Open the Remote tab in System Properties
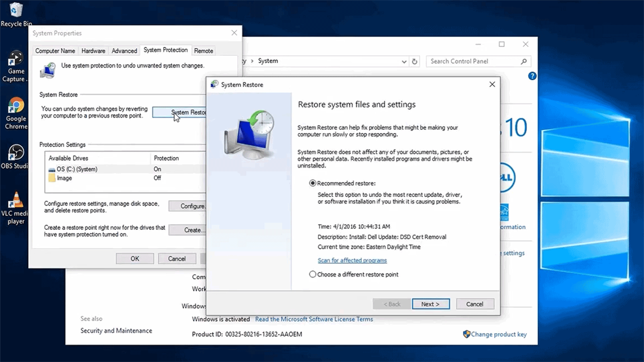Screen dimensions: 644x362 pos(204,51)
